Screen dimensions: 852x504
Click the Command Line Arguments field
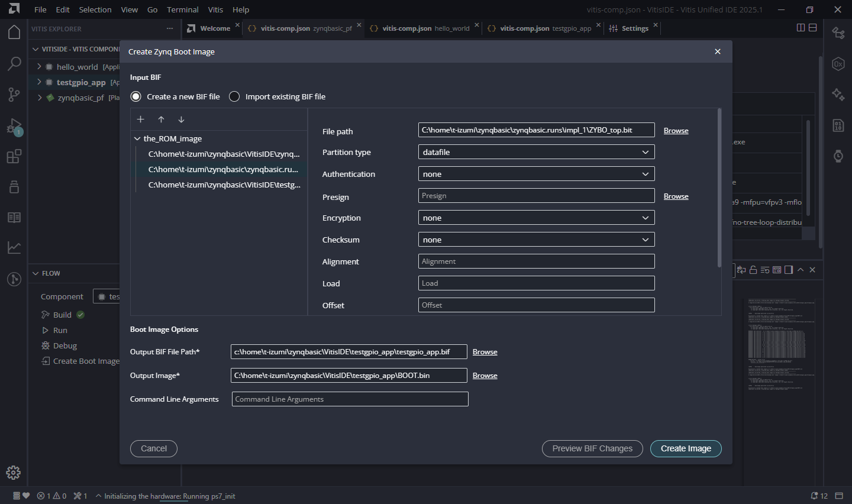[350, 399]
